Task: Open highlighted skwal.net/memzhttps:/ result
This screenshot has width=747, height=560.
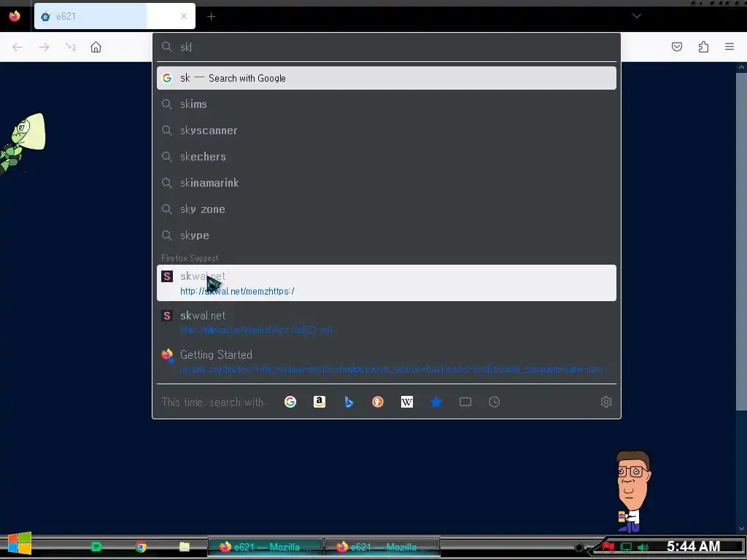Action: click(387, 283)
